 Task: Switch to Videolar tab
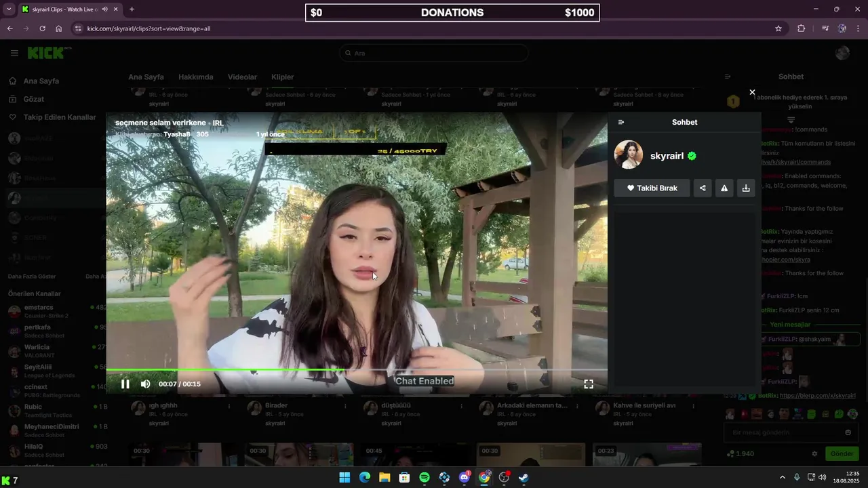(242, 77)
